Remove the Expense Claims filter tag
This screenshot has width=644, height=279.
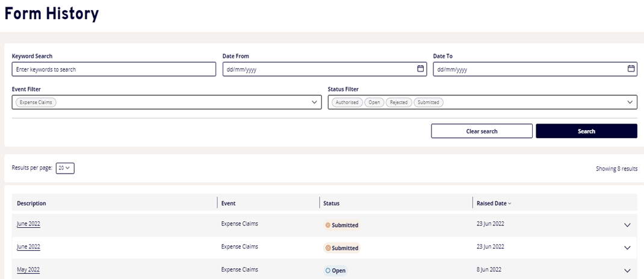[36, 102]
